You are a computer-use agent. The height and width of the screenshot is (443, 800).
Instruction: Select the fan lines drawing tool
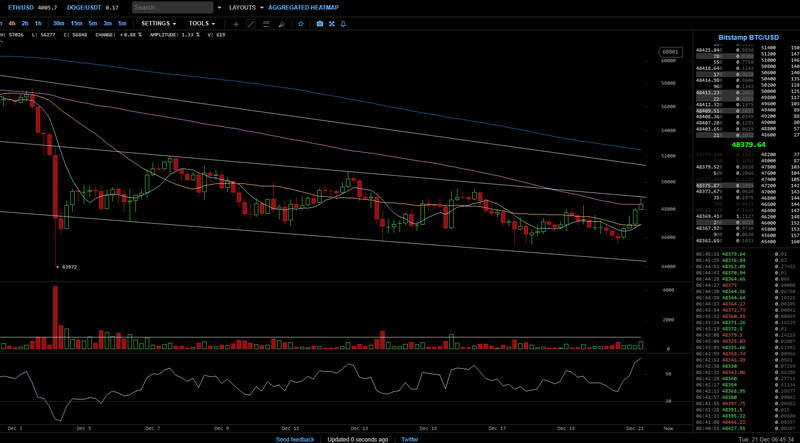coord(281,24)
